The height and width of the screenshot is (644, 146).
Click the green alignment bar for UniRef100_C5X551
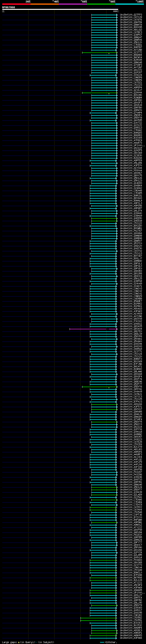point(99,620)
